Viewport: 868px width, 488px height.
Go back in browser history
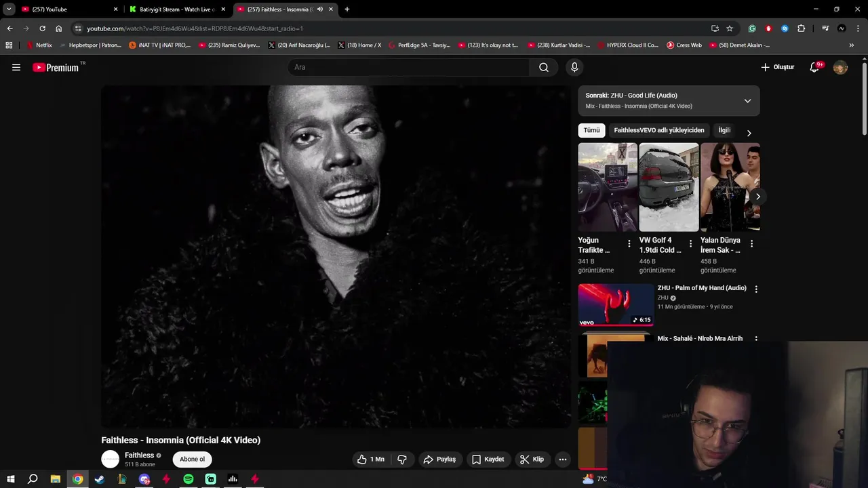[x=10, y=28]
